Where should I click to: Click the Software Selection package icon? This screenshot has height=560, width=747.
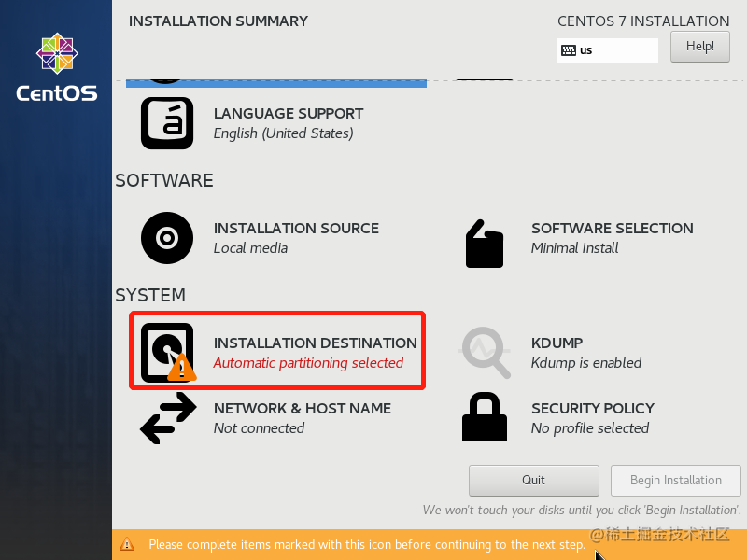(485, 244)
